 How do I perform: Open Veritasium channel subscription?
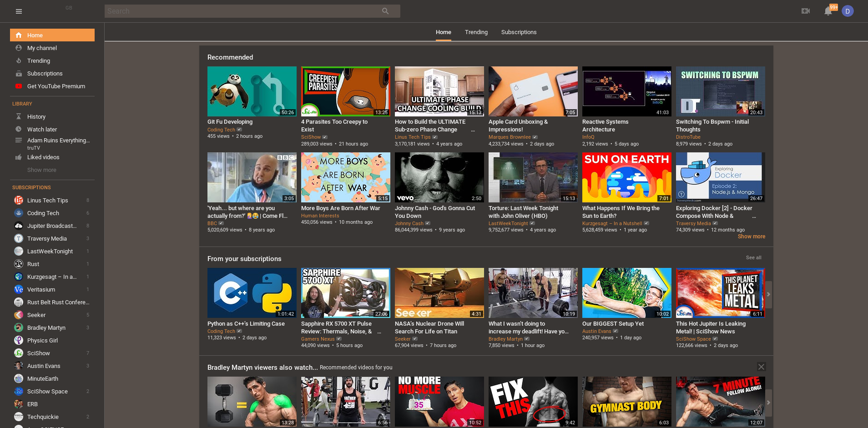pos(52,289)
